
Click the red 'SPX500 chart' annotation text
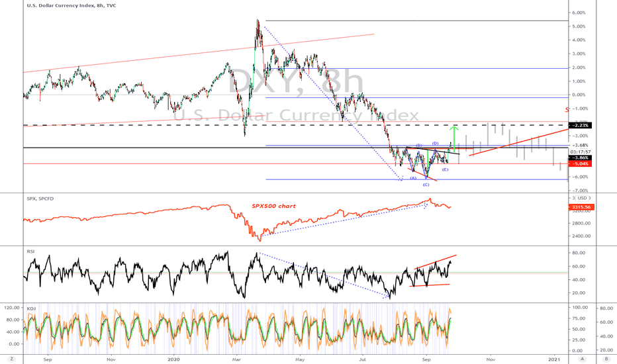(x=273, y=206)
